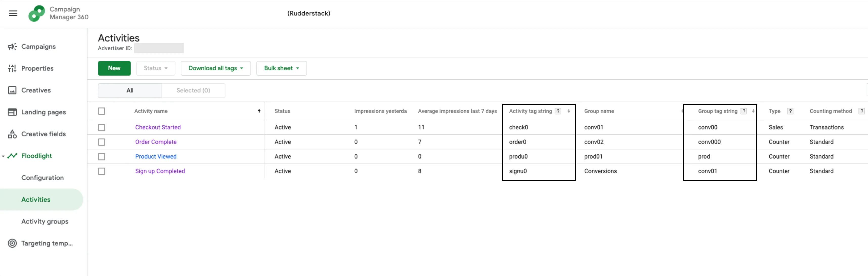The height and width of the screenshot is (276, 868).
Task: Click the Floodlight chart icon
Action: point(12,156)
